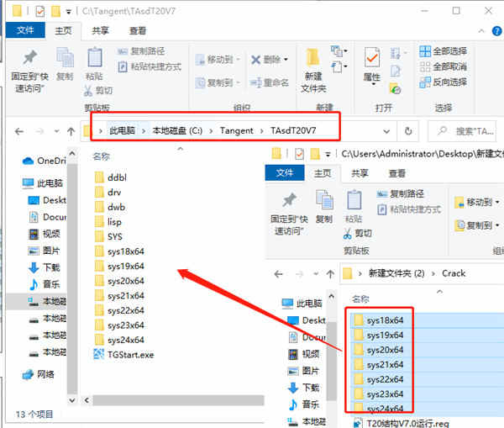Image resolution: width=504 pixels, height=428 pixels.
Task: Select the dwb folder
Action: [110, 207]
